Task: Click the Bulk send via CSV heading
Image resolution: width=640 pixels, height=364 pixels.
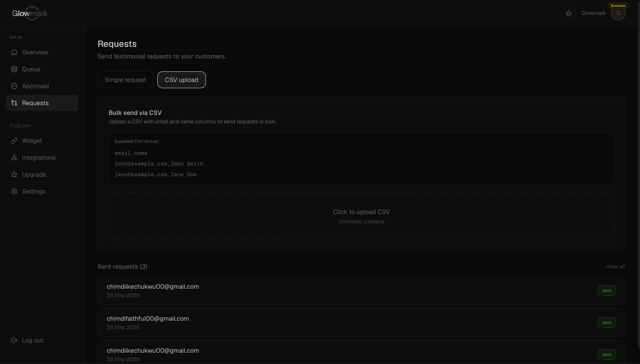Action: click(x=135, y=113)
